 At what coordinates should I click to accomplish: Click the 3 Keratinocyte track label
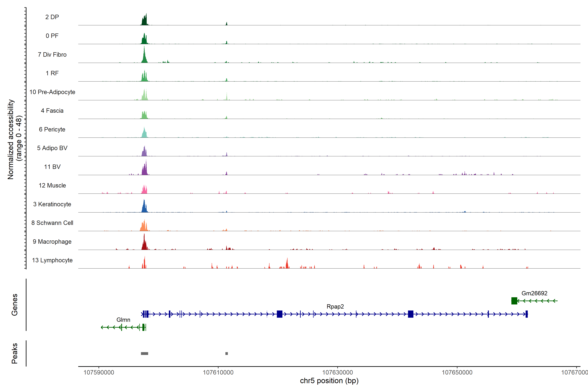pyautogui.click(x=52, y=204)
